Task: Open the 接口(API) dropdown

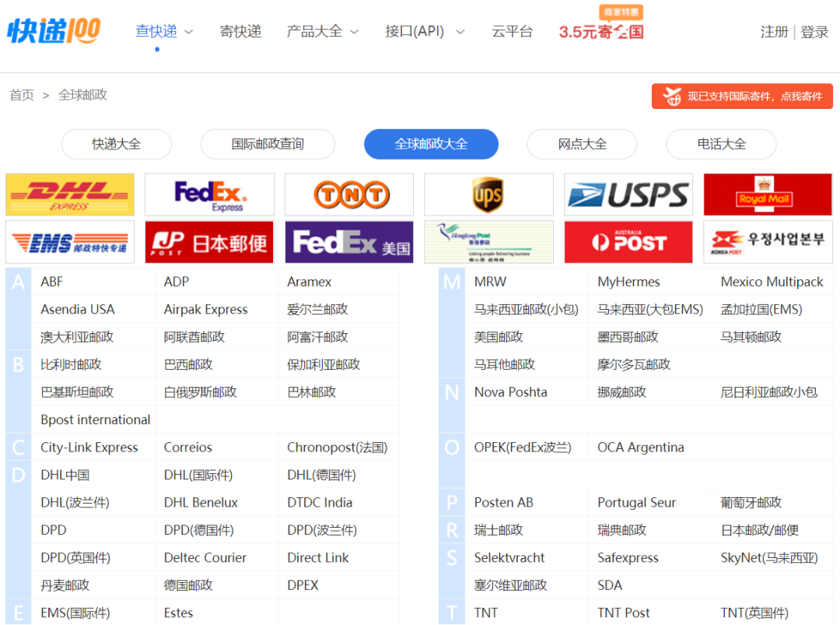Action: pos(425,32)
